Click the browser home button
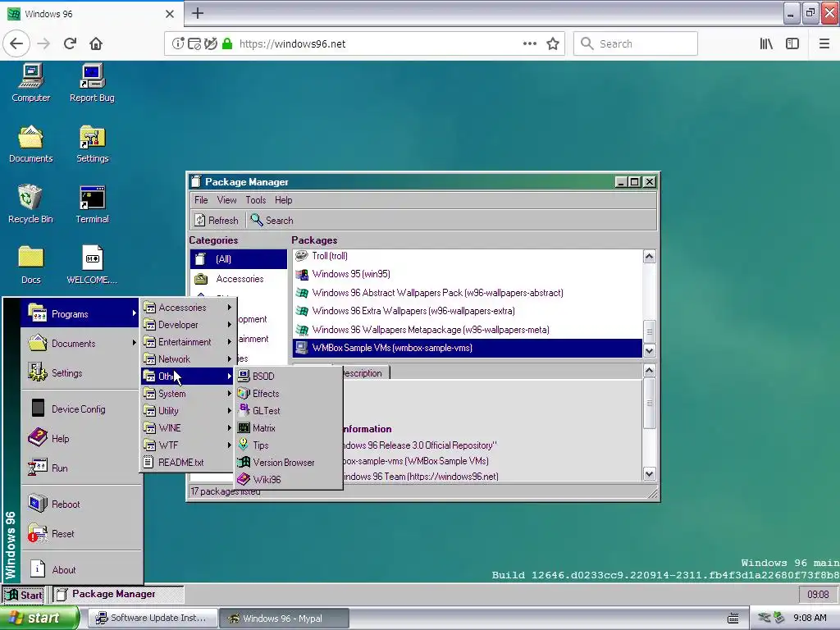This screenshot has height=630, width=840. tap(96, 43)
